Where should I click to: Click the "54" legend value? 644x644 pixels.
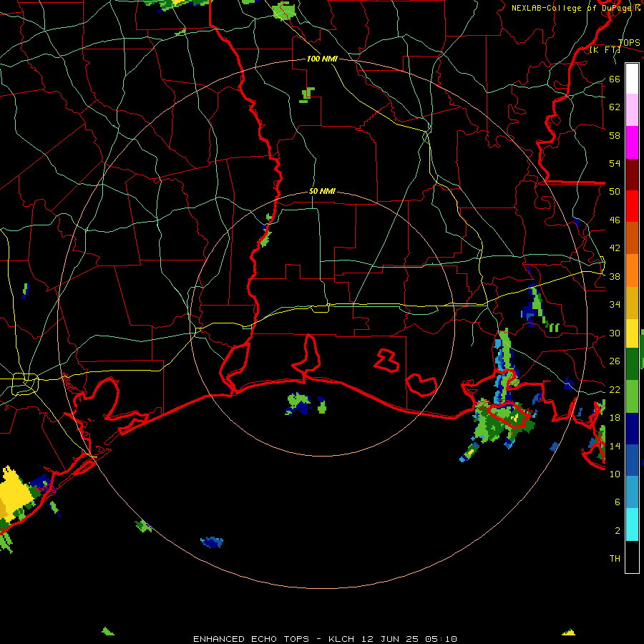point(615,163)
